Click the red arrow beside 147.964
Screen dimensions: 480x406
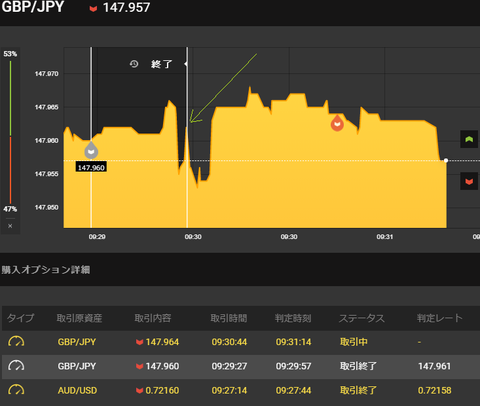(140, 342)
